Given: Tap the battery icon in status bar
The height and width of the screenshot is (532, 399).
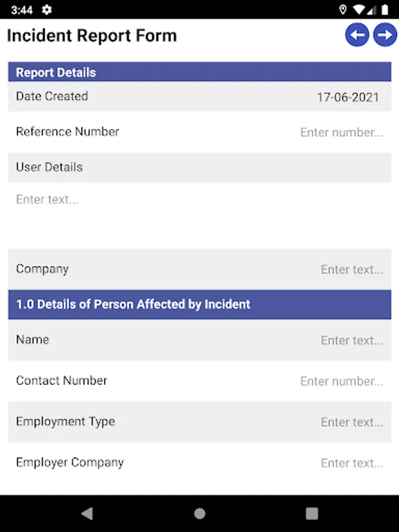Looking at the screenshot, I should (385, 10).
